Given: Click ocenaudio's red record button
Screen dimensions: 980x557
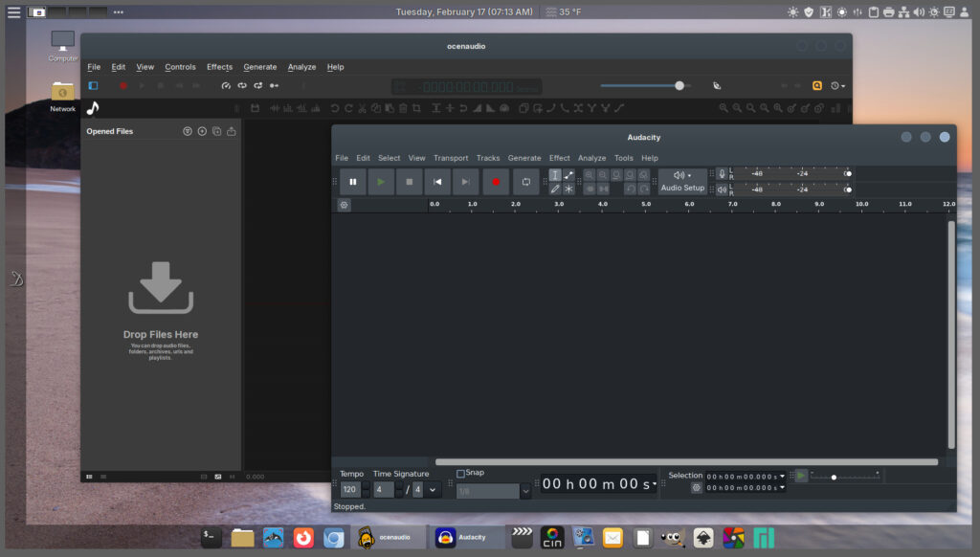Looking at the screenshot, I should (x=123, y=85).
